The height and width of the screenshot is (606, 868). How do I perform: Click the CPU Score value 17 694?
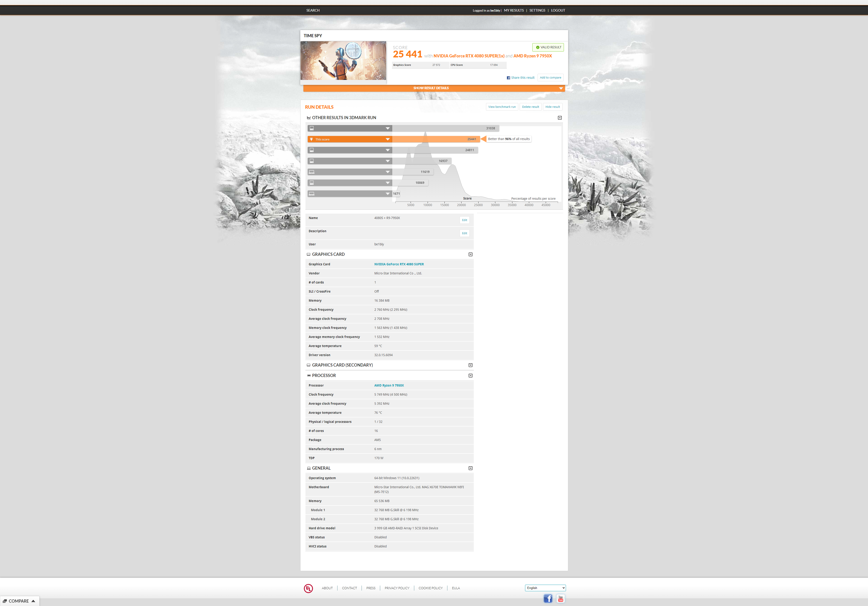tap(494, 65)
